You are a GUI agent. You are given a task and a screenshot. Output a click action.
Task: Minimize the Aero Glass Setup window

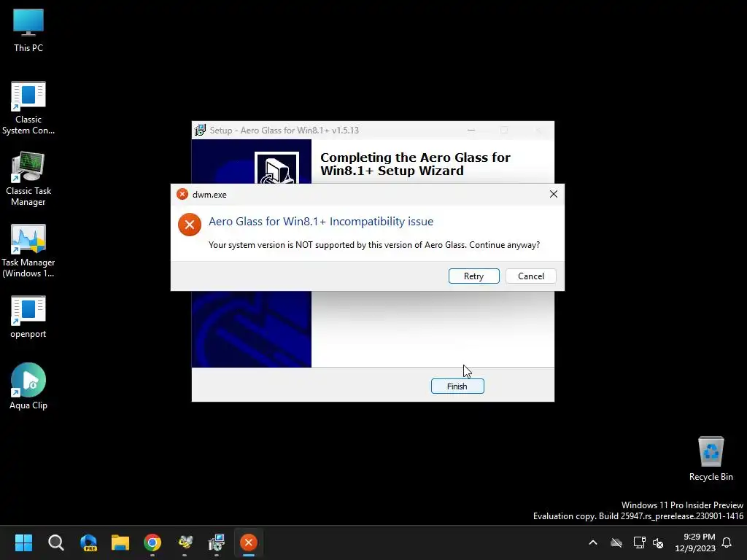(471, 130)
